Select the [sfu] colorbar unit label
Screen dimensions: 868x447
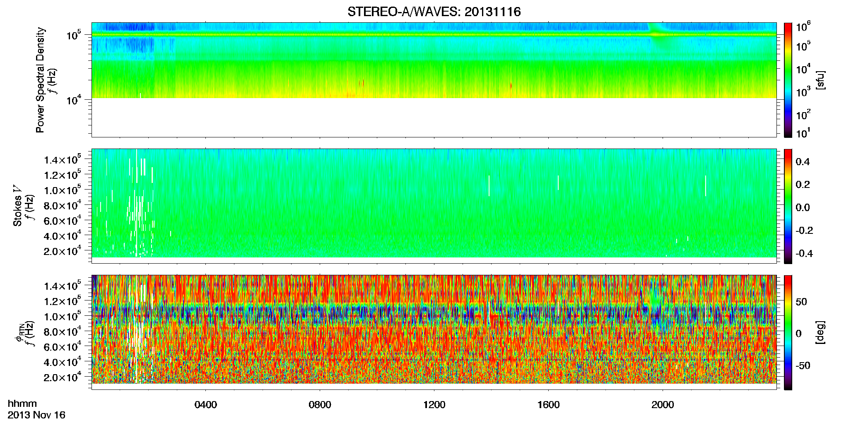(821, 80)
